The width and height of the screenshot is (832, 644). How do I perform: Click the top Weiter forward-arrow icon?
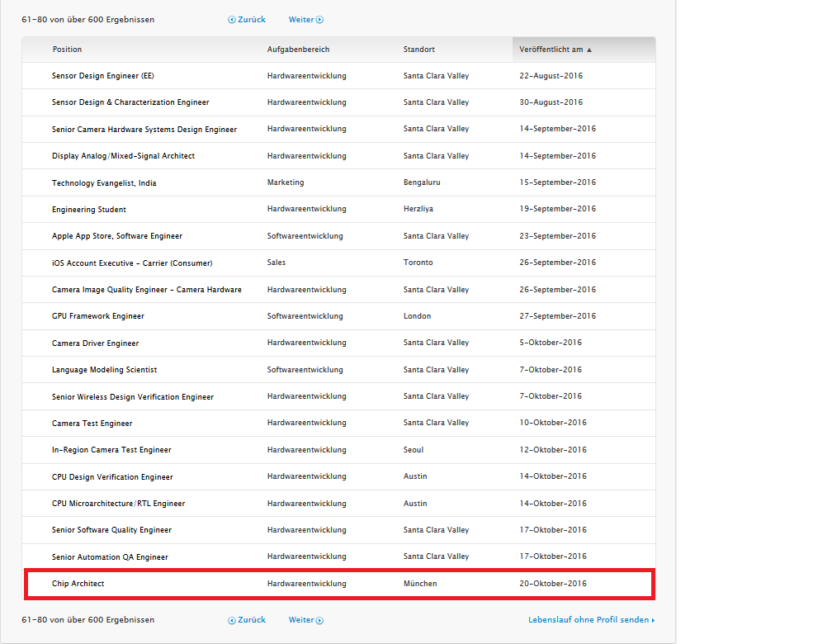click(320, 20)
